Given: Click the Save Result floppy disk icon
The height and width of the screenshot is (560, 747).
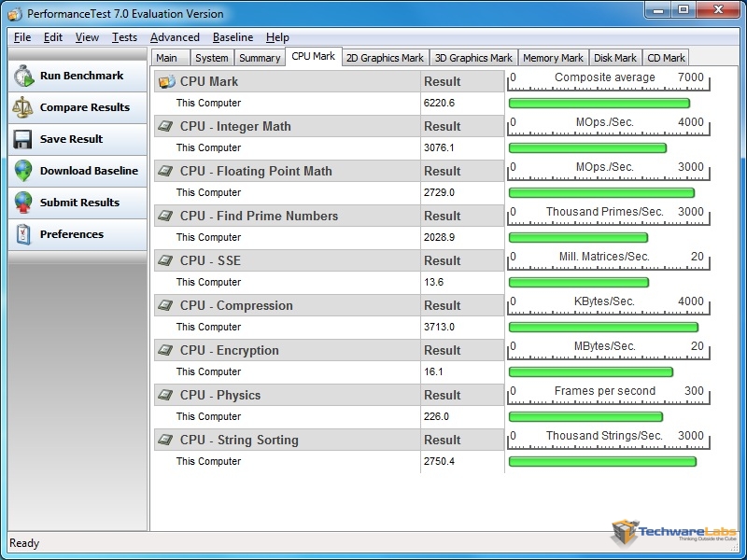Looking at the screenshot, I should 23,140.
